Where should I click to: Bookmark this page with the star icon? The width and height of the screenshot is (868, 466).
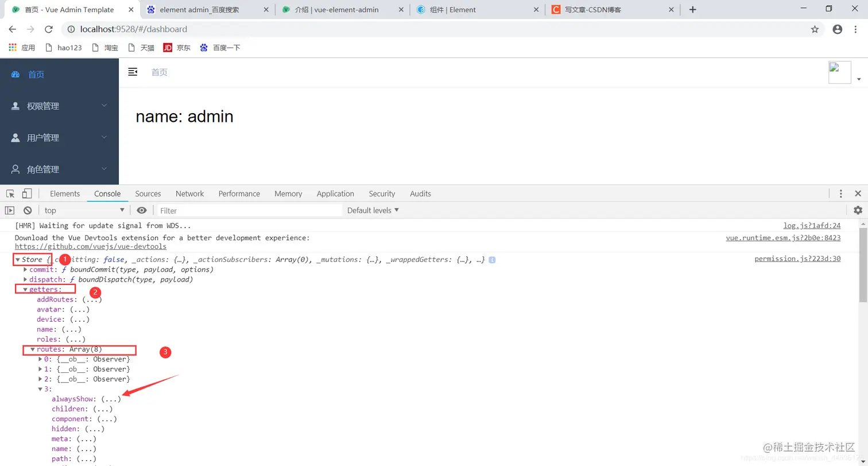click(815, 29)
